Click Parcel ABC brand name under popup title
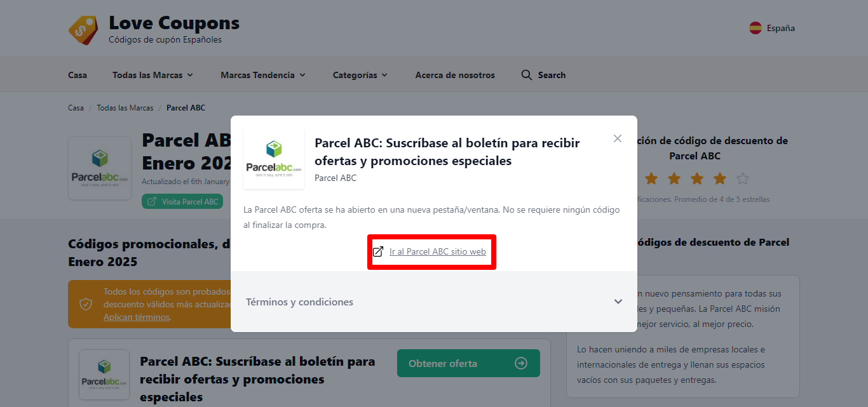Screen dimensions: 868x407 (x=336, y=178)
